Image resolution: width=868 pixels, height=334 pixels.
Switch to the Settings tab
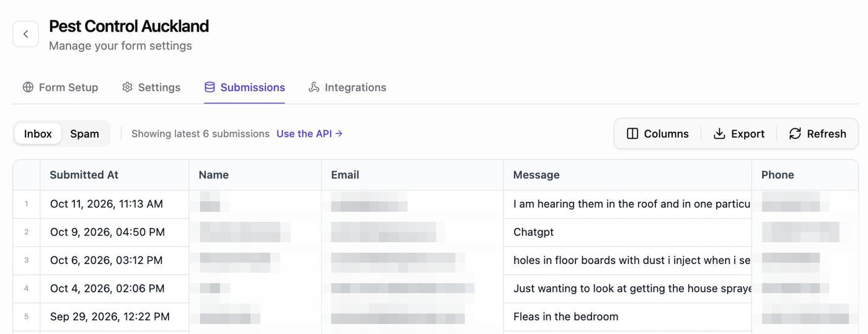pyautogui.click(x=151, y=88)
